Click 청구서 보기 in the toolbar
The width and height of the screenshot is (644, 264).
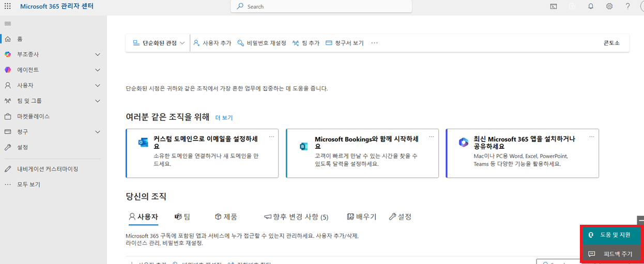tap(345, 43)
